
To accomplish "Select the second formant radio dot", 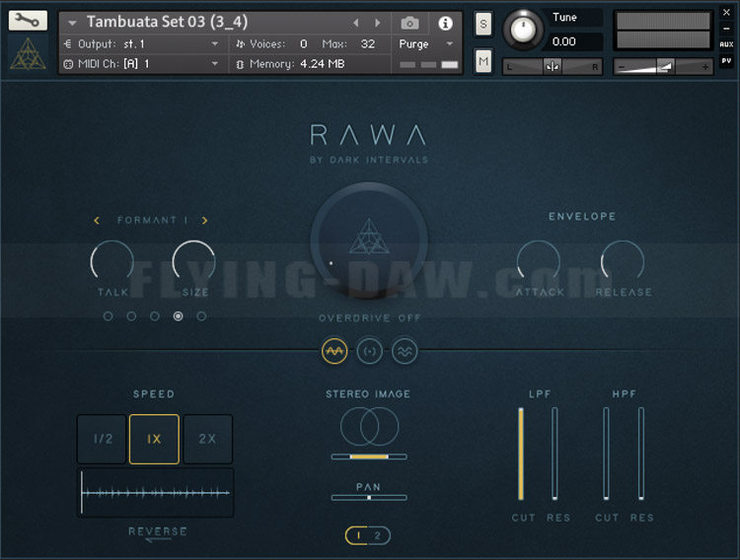I will [131, 316].
